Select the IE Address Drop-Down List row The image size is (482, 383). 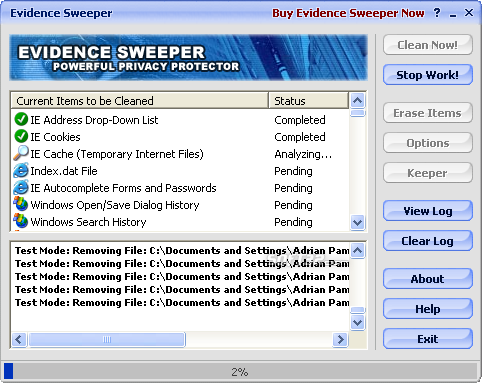[x=180, y=120]
